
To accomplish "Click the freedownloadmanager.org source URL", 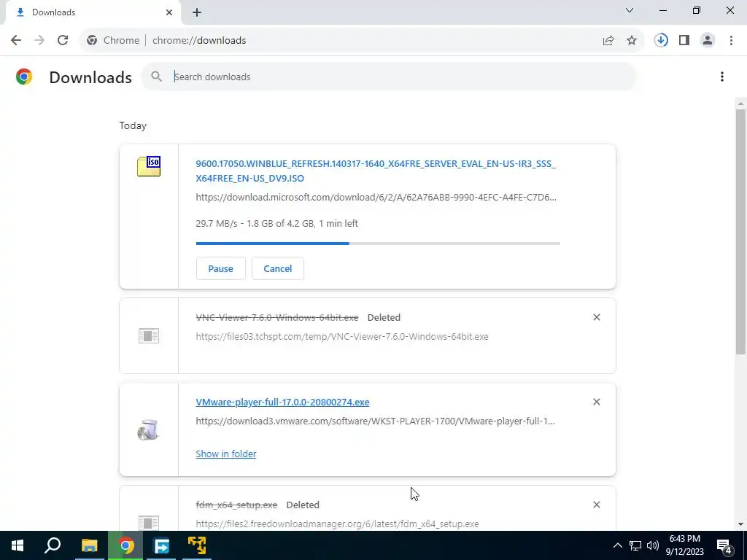I will [337, 524].
